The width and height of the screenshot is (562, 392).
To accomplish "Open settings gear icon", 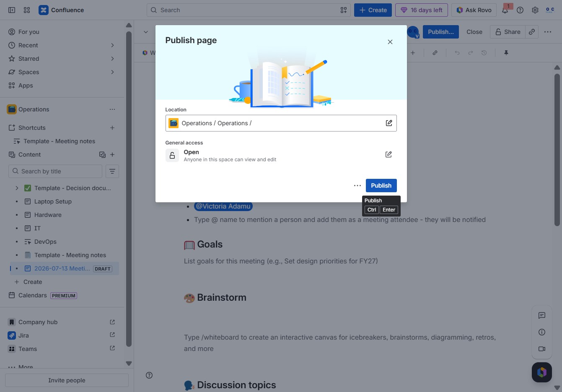I will pyautogui.click(x=535, y=10).
